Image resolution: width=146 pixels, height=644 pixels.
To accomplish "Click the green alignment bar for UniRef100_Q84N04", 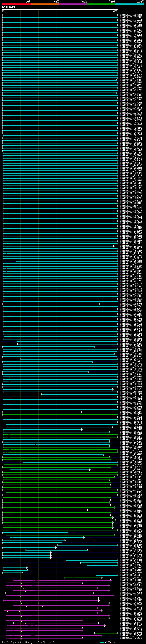I will (x=106, y=633).
